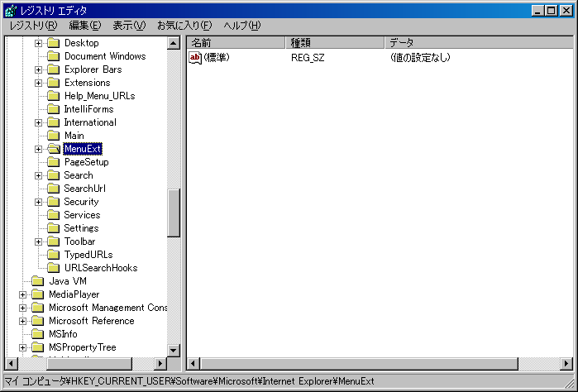
Task: Click the open MenuExt folder icon
Action: tap(54, 149)
